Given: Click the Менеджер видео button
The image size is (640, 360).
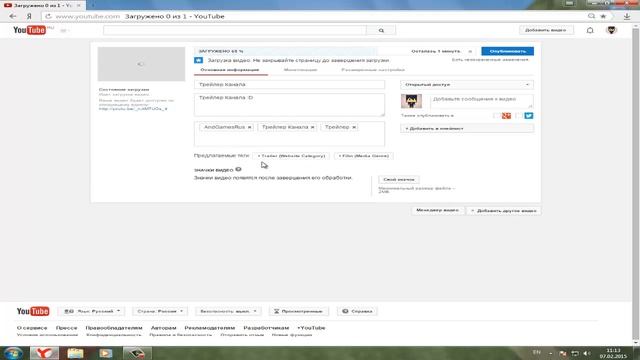Looking at the screenshot, I should tap(437, 210).
